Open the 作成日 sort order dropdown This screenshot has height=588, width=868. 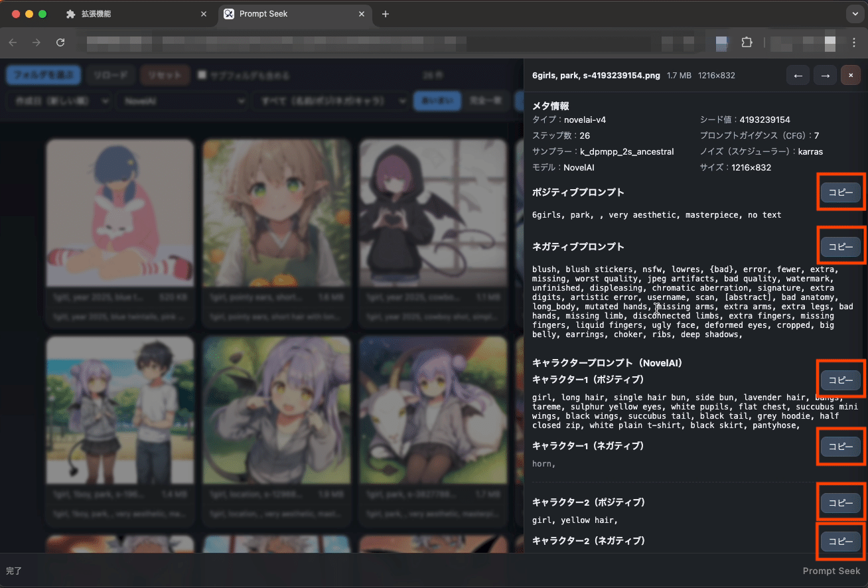pyautogui.click(x=58, y=101)
